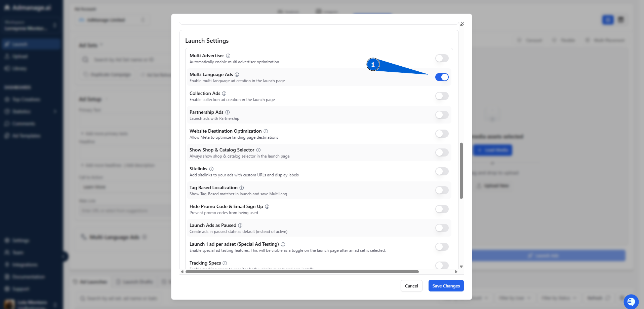
Task: Turn on Launch 1 ad per adset toggle
Action: pos(442,247)
